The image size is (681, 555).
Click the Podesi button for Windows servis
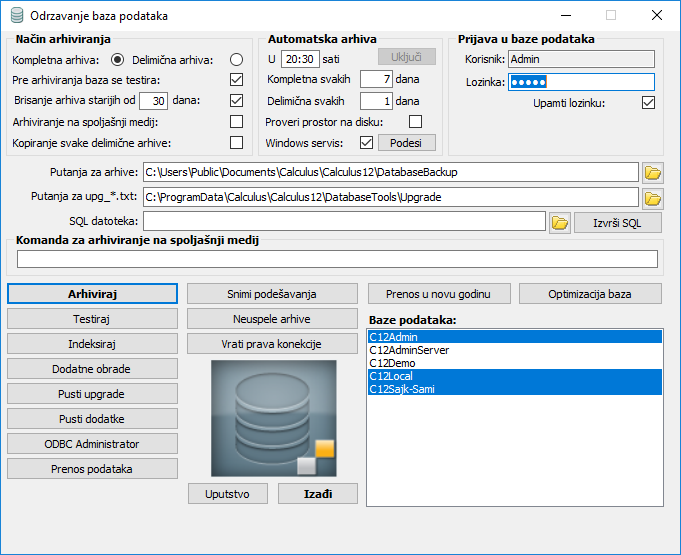point(405,143)
